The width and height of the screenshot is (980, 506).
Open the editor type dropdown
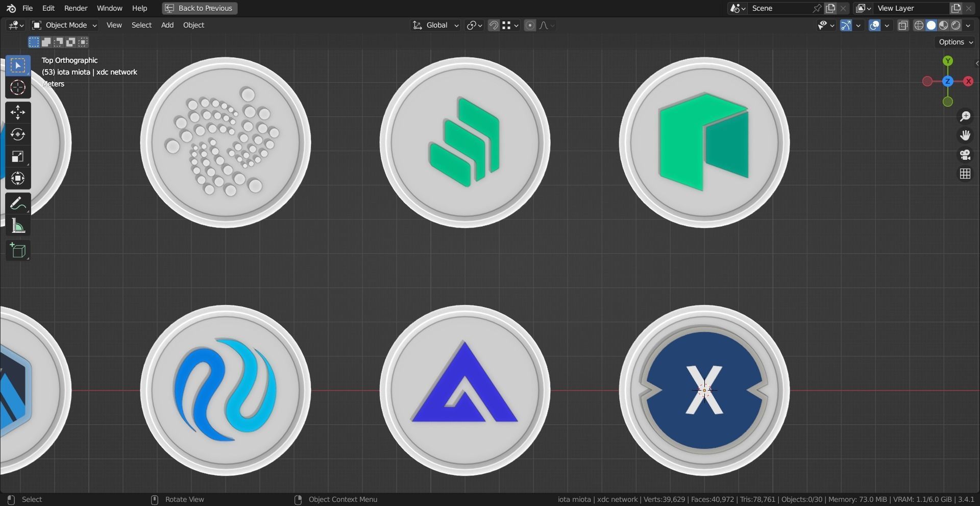[x=16, y=25]
